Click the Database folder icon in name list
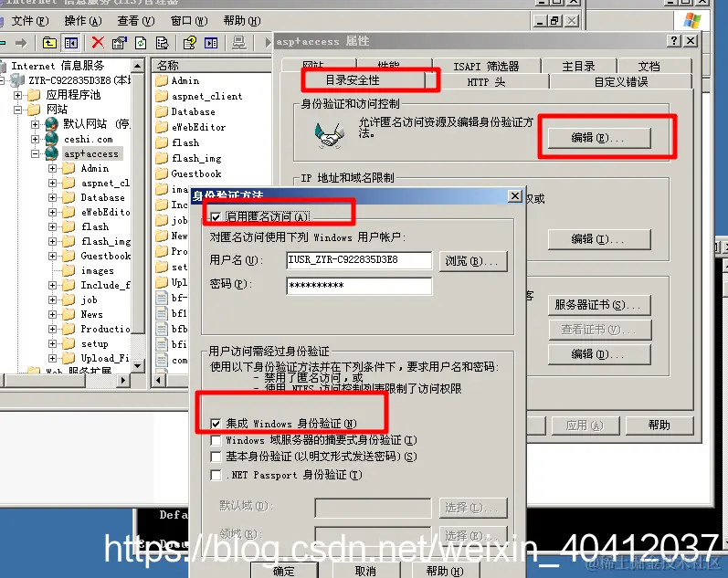Image resolution: width=728 pixels, height=578 pixels. click(x=162, y=111)
